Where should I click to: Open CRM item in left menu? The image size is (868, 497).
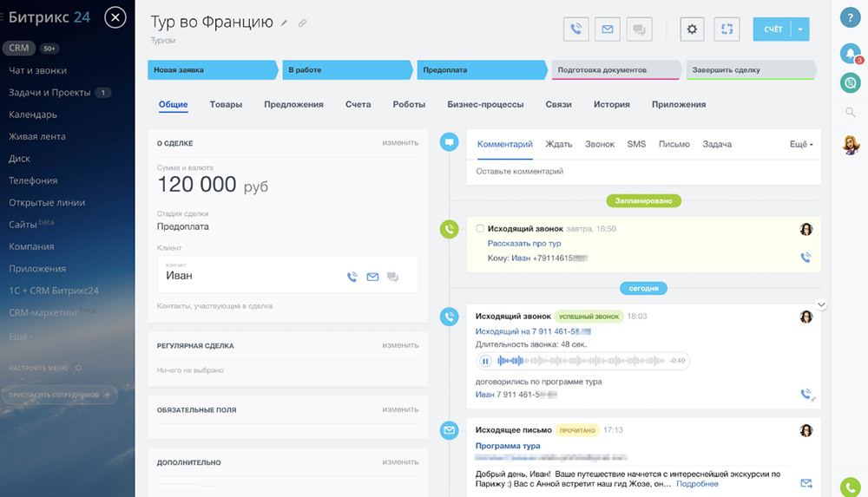[x=19, y=49]
